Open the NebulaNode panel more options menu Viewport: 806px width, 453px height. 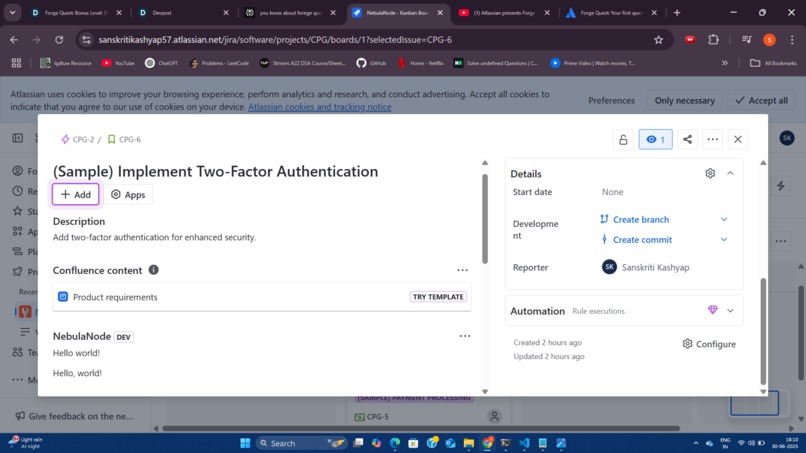click(x=465, y=336)
